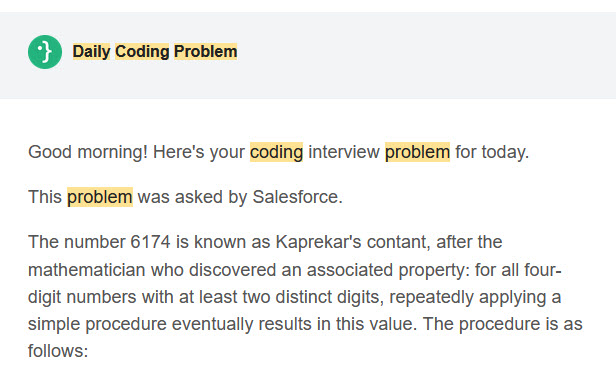Viewport: 616px width, 376px height.
Task: Click the word "Salesforce" in the email body
Action: (297, 197)
